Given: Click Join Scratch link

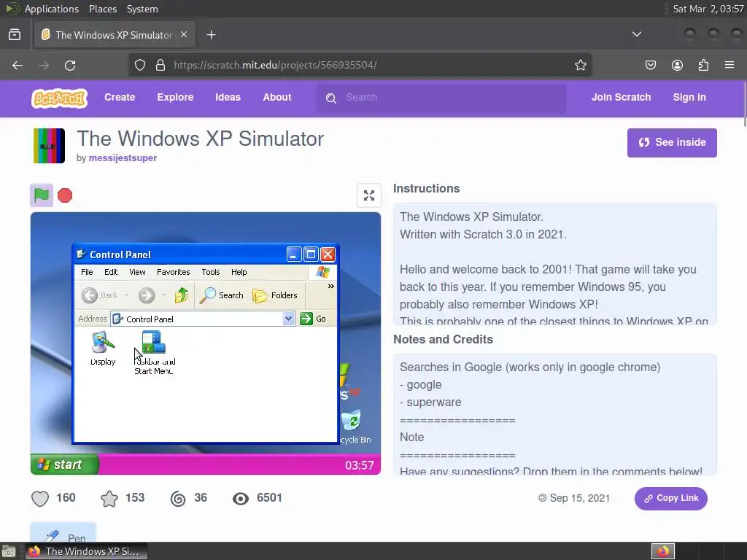Looking at the screenshot, I should (621, 97).
